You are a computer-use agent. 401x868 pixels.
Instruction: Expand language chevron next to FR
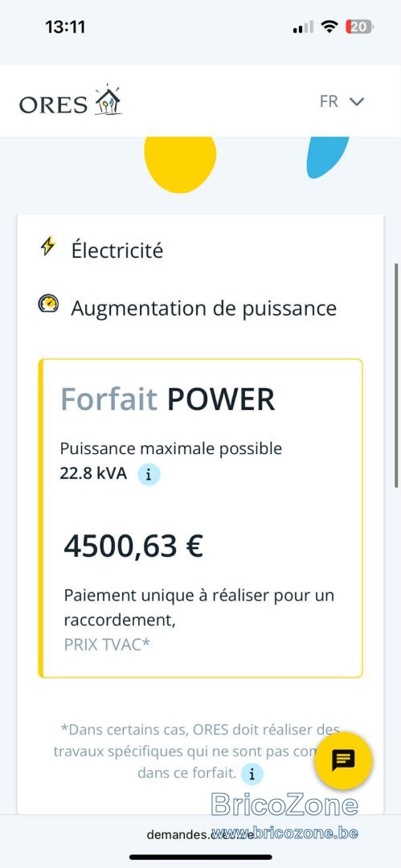coord(356,102)
